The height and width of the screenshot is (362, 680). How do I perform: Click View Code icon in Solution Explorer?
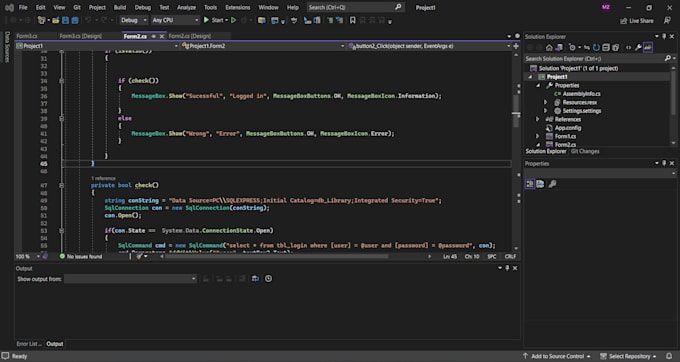point(628,48)
